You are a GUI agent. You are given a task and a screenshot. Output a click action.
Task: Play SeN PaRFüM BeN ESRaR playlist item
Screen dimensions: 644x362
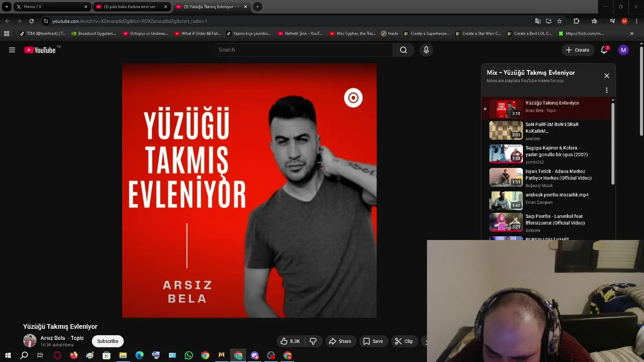pyautogui.click(x=547, y=131)
